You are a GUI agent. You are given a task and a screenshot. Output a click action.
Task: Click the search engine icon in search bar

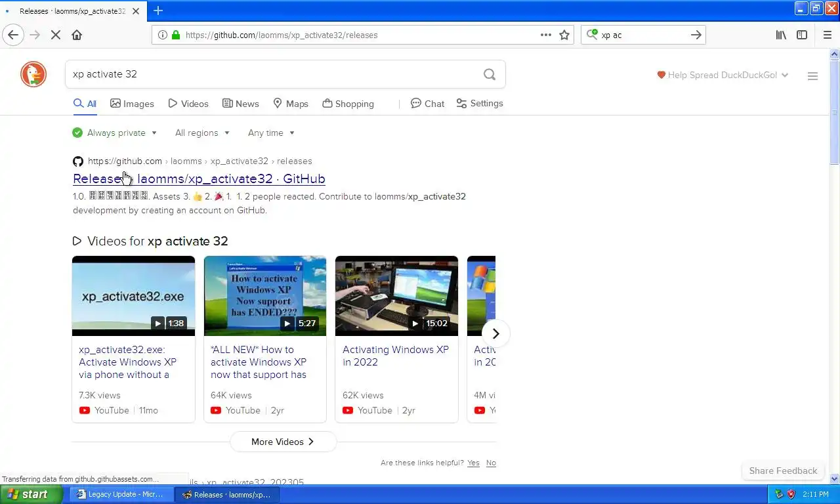(x=592, y=34)
